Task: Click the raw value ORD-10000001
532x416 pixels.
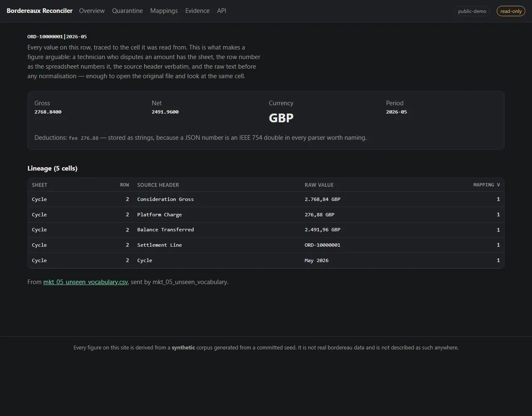Action: pyautogui.click(x=323, y=245)
